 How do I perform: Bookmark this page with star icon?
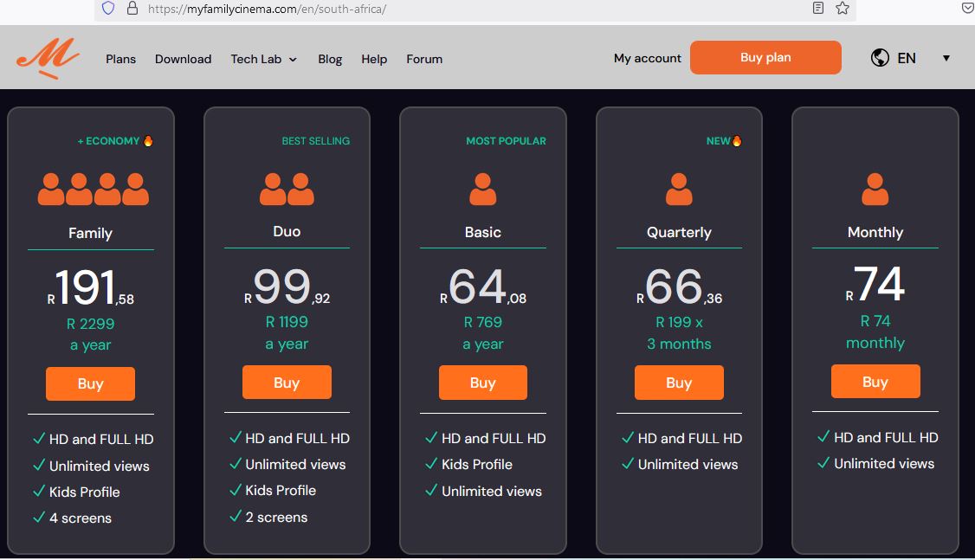click(x=842, y=9)
